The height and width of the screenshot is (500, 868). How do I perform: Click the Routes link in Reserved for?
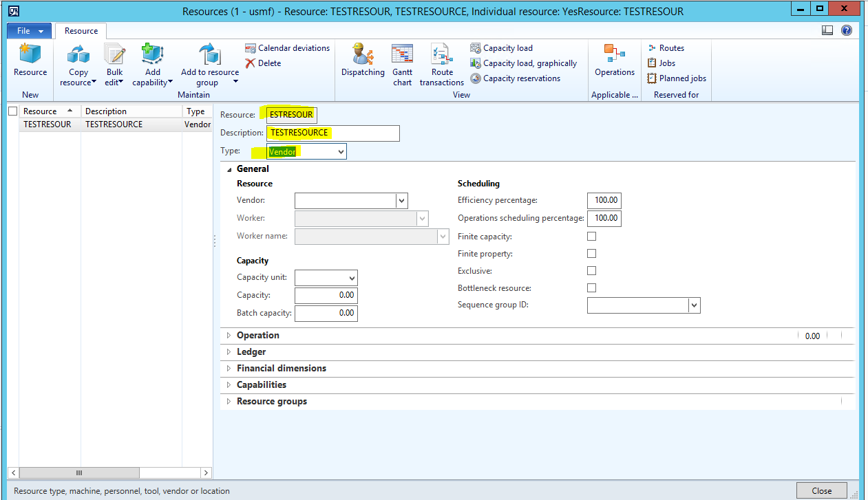tap(671, 48)
